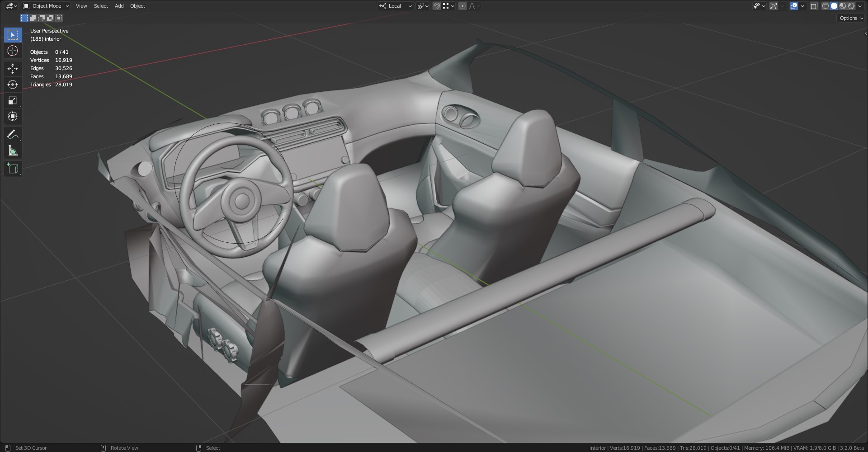The height and width of the screenshot is (452, 868).
Task: Click the Vertices count 16,919
Action: pos(64,60)
